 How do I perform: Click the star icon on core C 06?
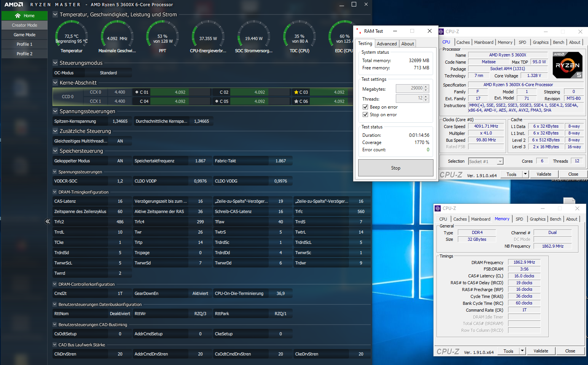296,101
